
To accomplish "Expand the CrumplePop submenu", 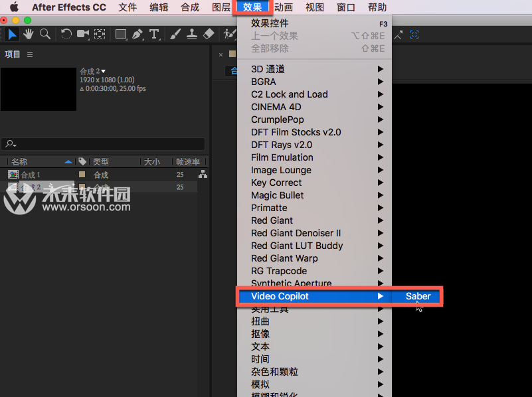I will [x=315, y=119].
